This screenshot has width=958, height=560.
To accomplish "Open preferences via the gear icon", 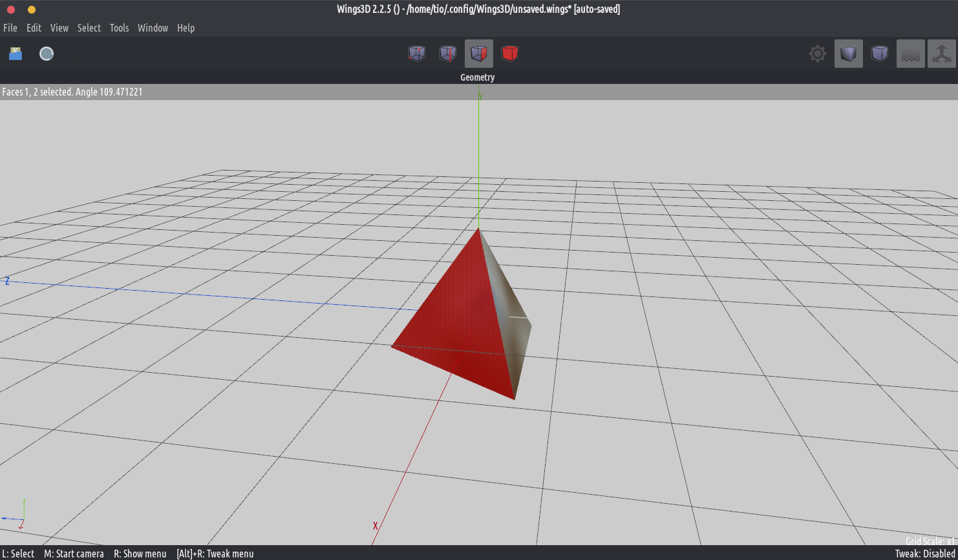I will (818, 54).
